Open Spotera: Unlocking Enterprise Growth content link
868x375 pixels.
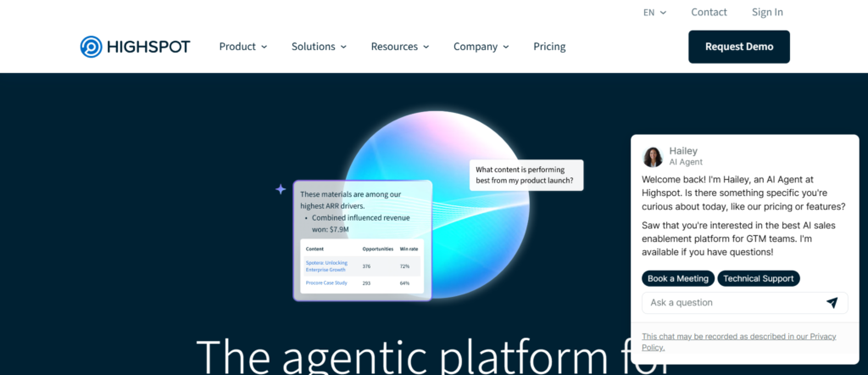[x=327, y=266]
